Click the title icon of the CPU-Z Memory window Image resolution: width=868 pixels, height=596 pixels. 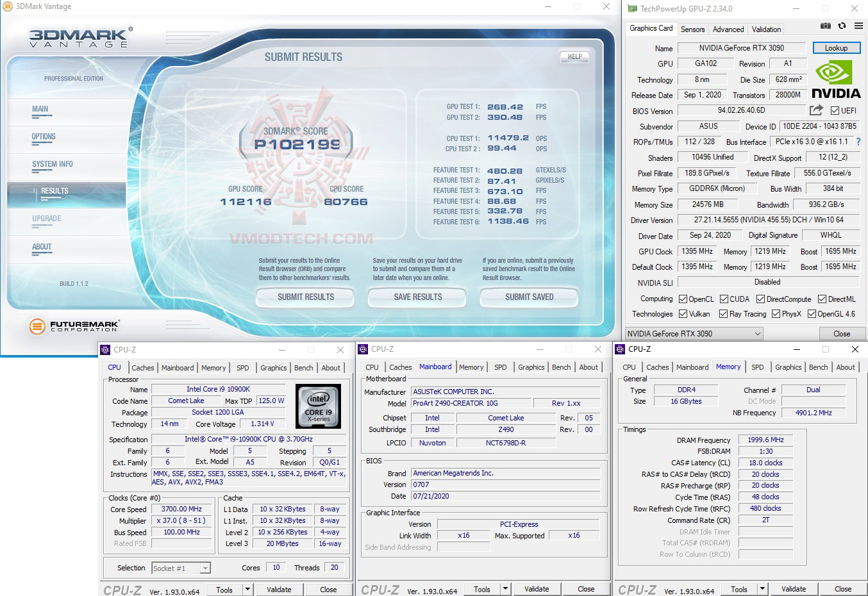(x=620, y=349)
